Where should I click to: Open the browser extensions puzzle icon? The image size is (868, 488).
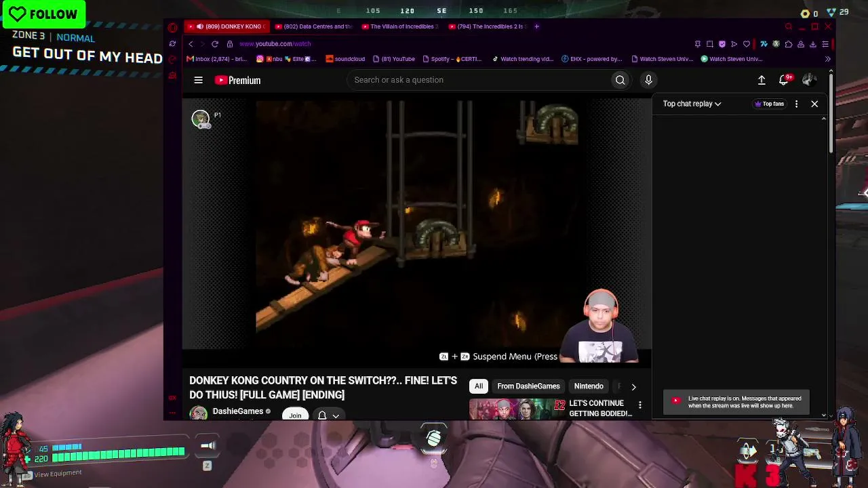(789, 44)
